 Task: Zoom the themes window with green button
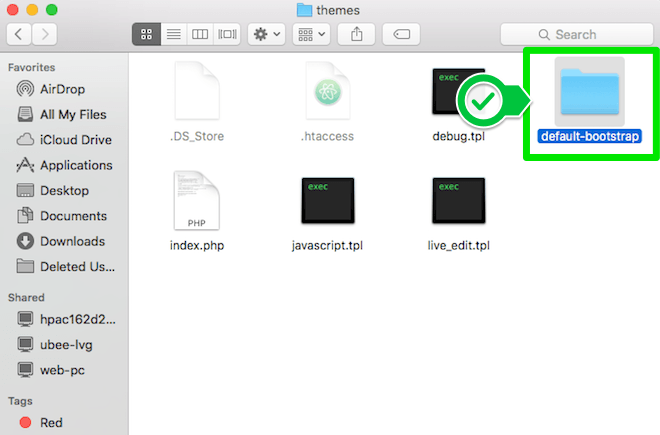click(x=52, y=10)
